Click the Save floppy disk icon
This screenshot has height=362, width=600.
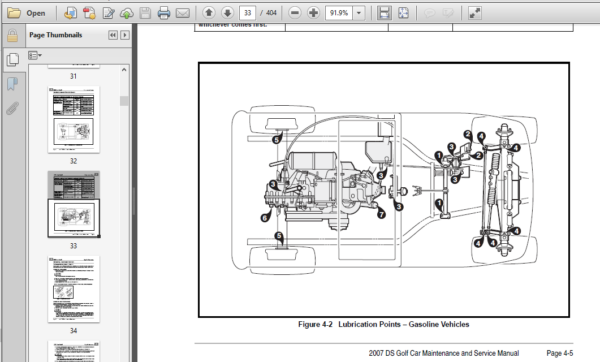tap(145, 13)
